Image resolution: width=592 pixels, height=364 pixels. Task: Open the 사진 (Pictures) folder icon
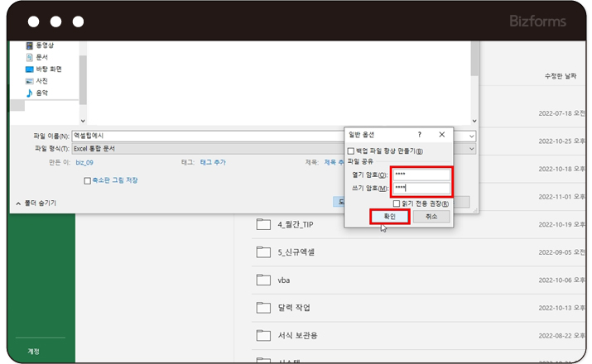coord(30,81)
